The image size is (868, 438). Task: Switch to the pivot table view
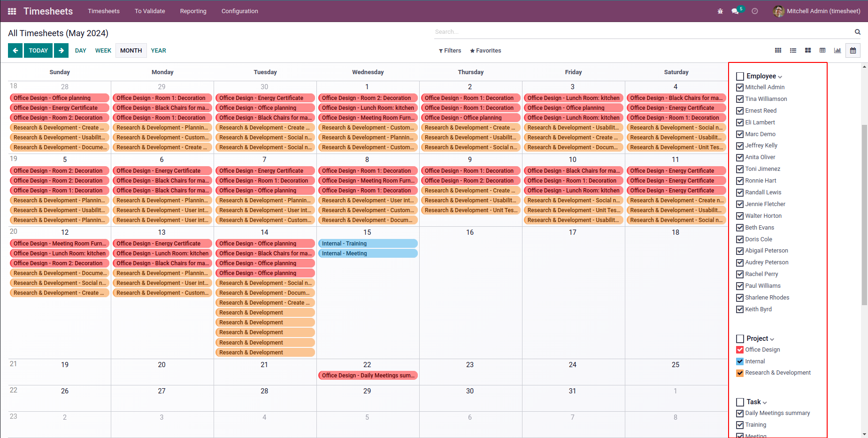coord(822,51)
